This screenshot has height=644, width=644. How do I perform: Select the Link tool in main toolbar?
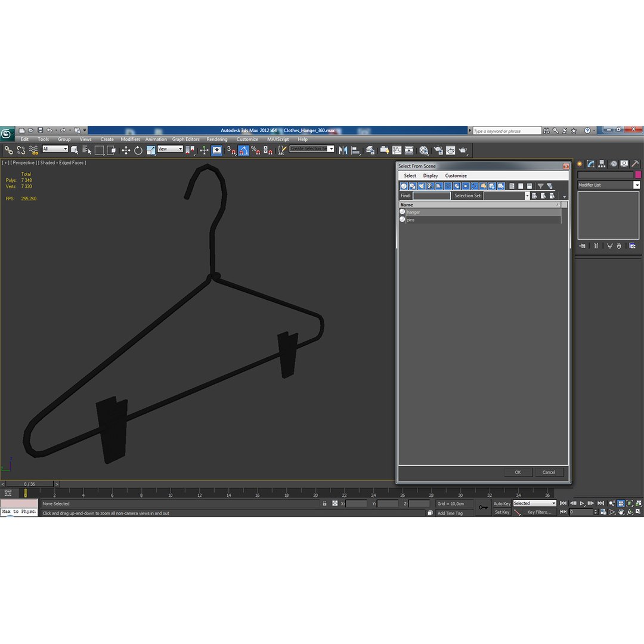(8, 151)
